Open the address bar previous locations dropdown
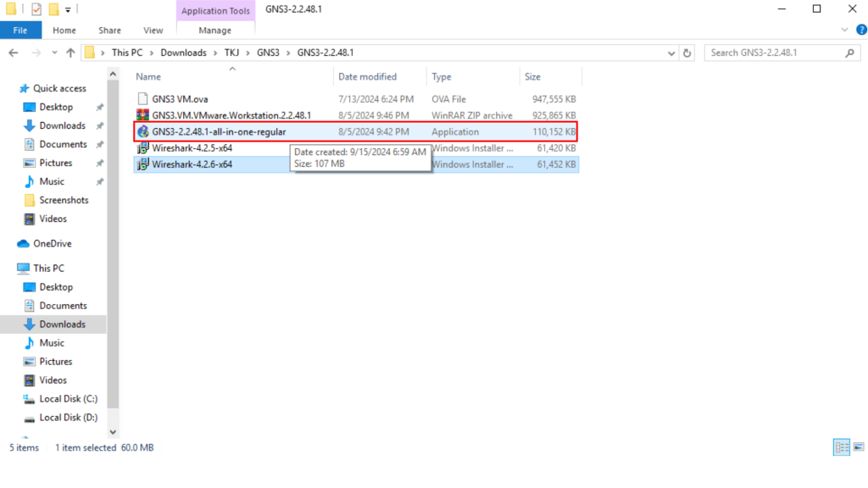Image resolution: width=868 pixels, height=488 pixels. point(670,53)
